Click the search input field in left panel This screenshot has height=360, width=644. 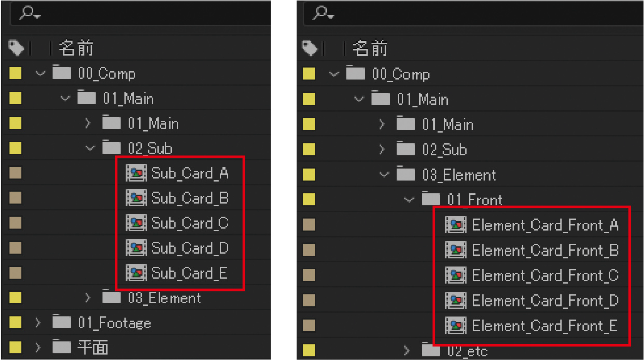[145, 13]
